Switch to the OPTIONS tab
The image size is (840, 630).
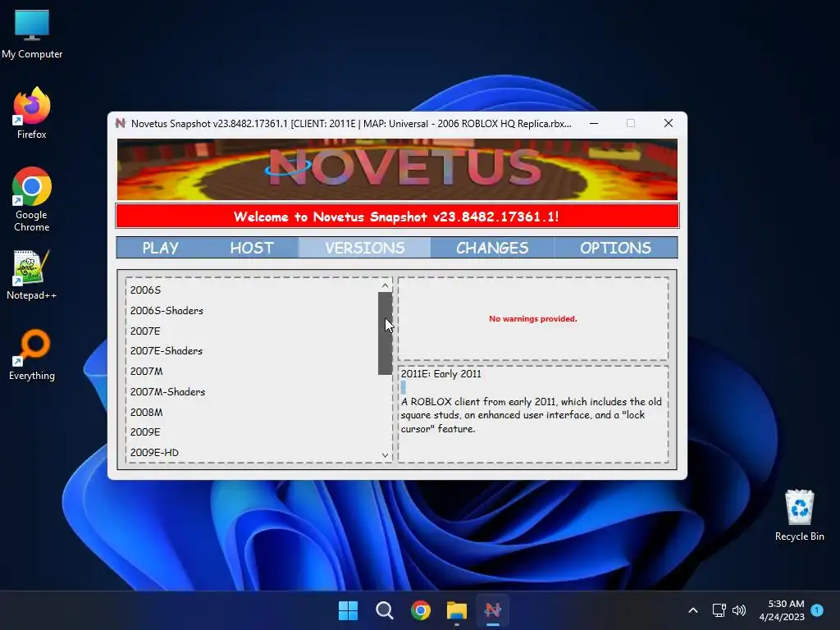[x=615, y=248]
